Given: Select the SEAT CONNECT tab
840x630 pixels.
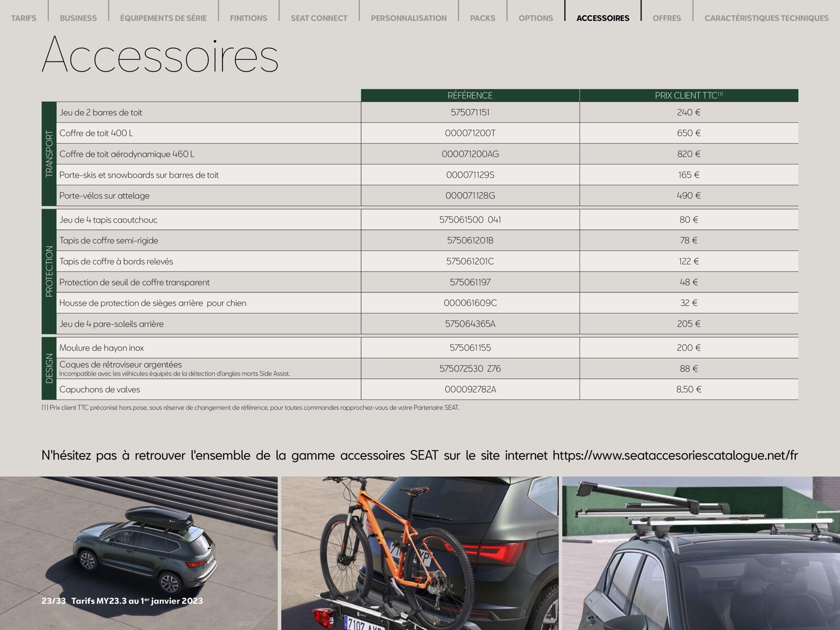Looking at the screenshot, I should (x=319, y=18).
